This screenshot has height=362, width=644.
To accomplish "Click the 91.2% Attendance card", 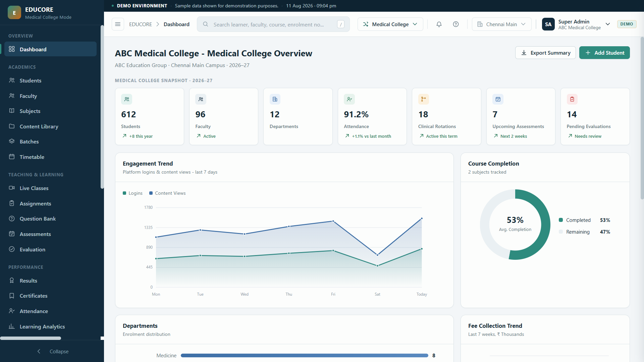I will (372, 116).
